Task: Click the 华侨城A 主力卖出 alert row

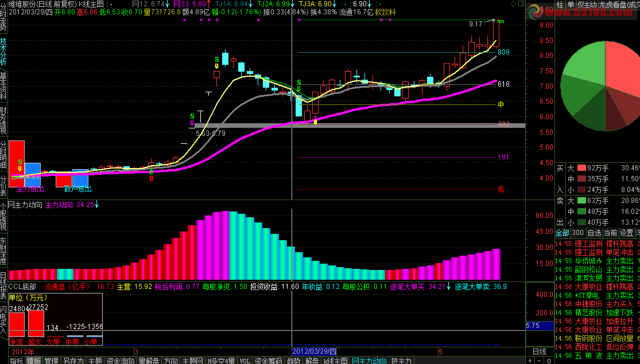Action: (598, 261)
